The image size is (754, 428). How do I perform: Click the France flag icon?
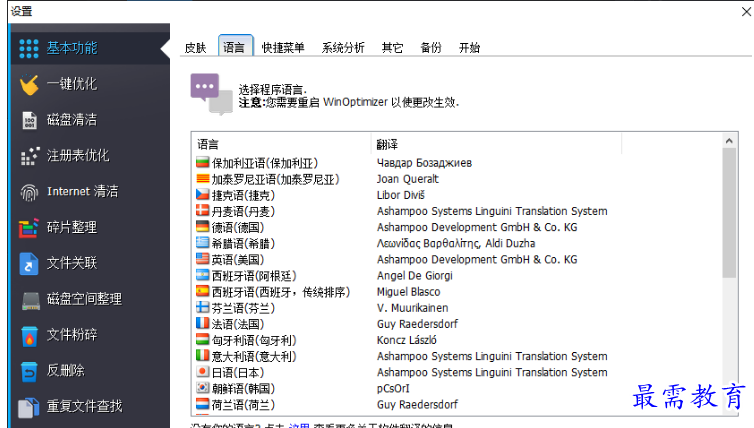[x=202, y=324]
